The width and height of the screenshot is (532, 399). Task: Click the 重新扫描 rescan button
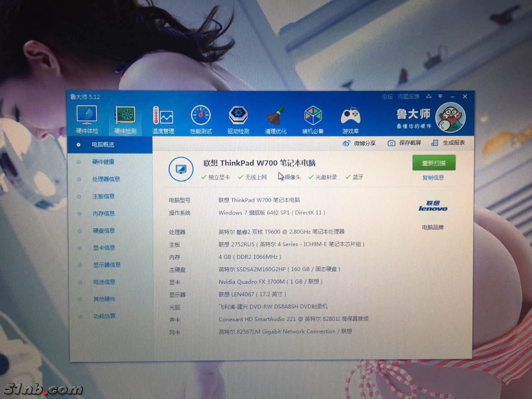pos(433,163)
